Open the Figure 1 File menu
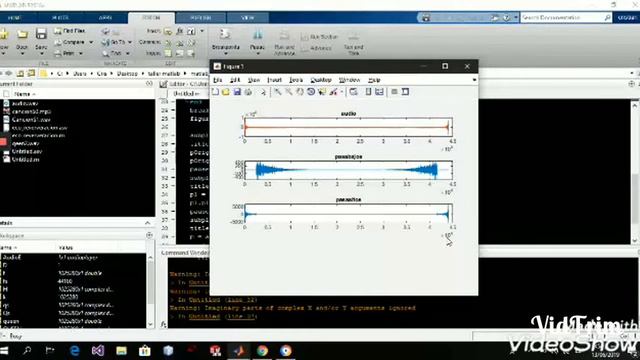 pyautogui.click(x=218, y=80)
